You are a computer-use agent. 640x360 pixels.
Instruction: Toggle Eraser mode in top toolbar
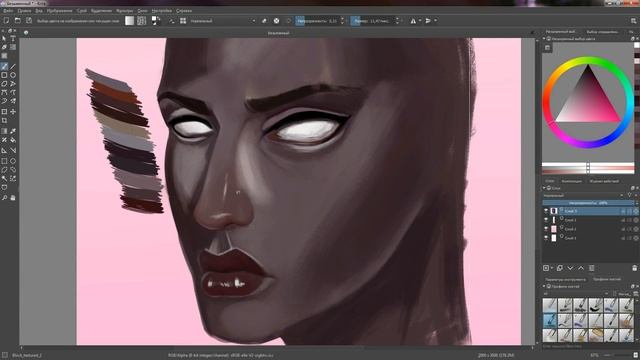(x=264, y=20)
